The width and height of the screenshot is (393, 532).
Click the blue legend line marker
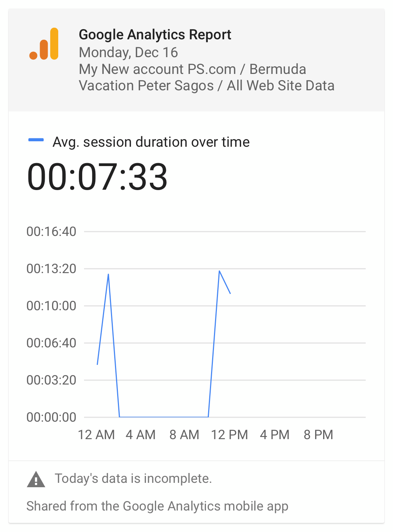coord(36,140)
